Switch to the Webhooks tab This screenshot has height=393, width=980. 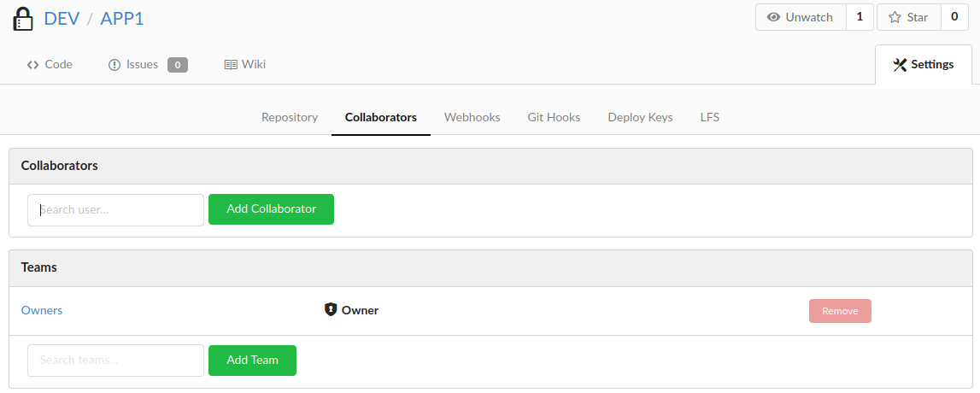472,117
